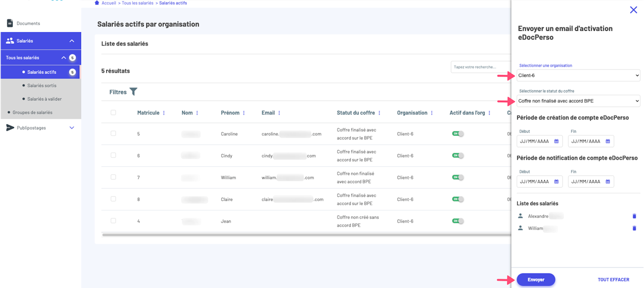The width and height of the screenshot is (644, 288).
Task: Click the Envoyer button
Action: 536,279
